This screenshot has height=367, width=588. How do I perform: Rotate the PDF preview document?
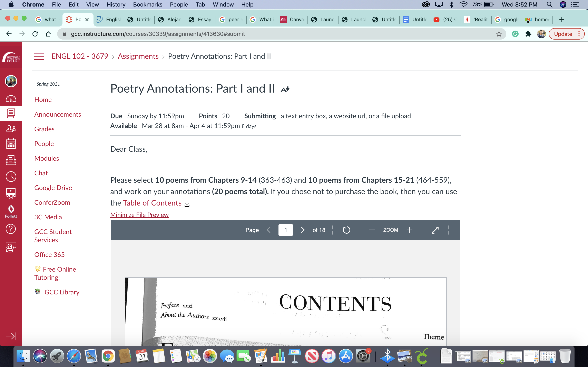click(346, 230)
